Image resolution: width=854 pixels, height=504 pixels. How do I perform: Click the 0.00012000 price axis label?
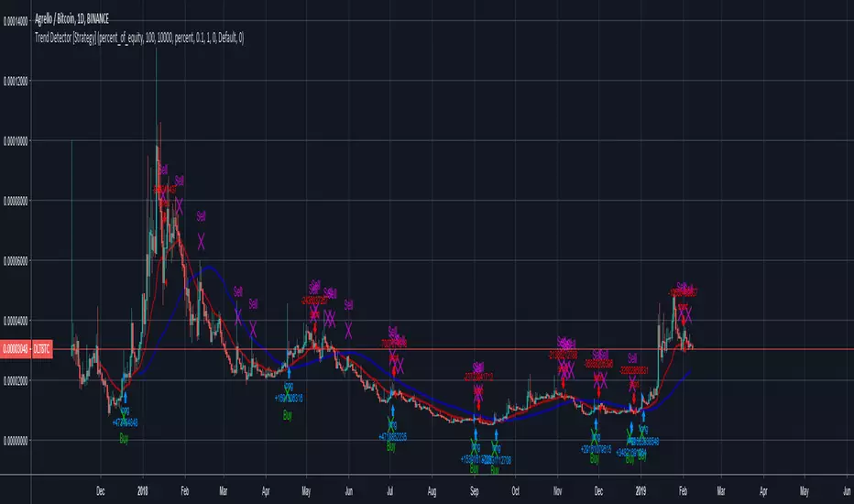(16, 82)
